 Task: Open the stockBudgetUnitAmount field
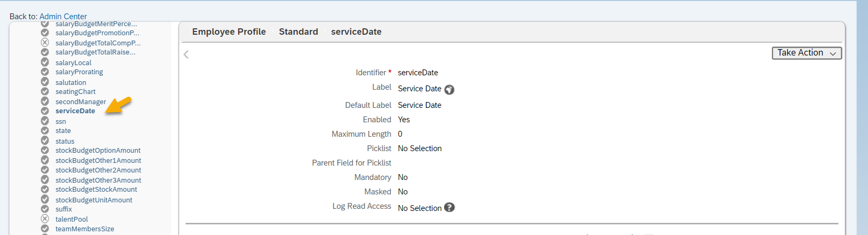[94, 200]
